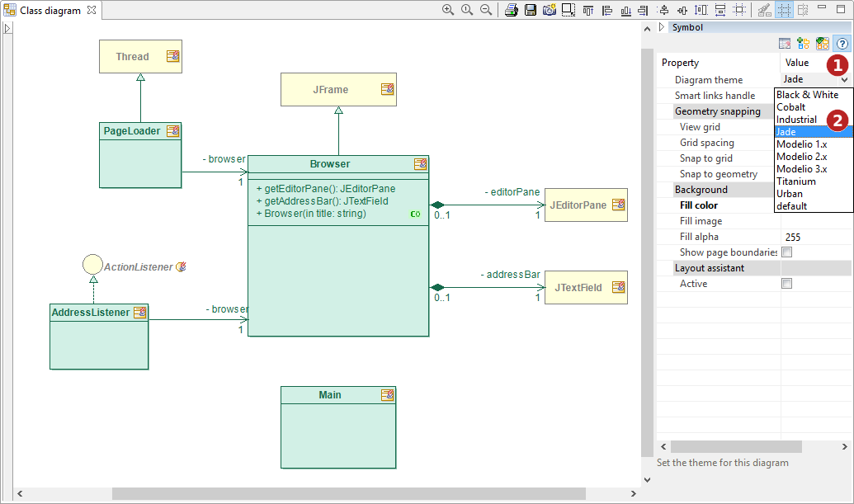Click the note icon on Browser class
854x504 pixels.
click(x=420, y=164)
